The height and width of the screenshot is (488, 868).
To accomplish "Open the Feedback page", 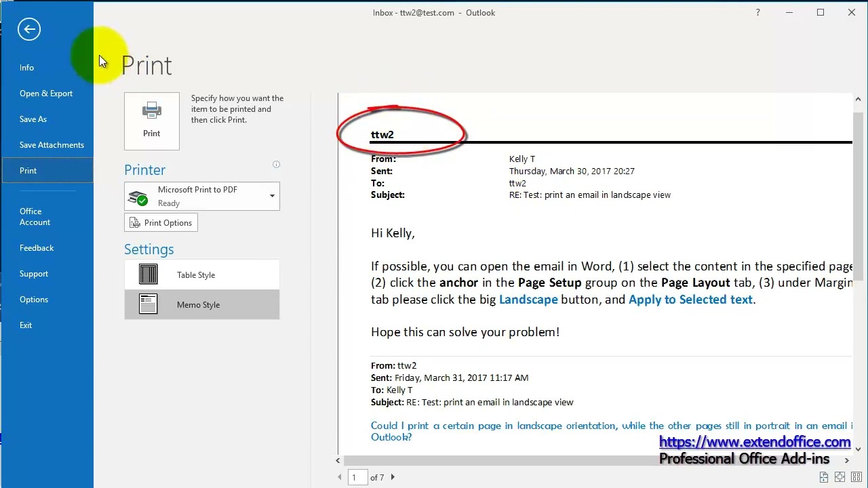I will tap(37, 248).
